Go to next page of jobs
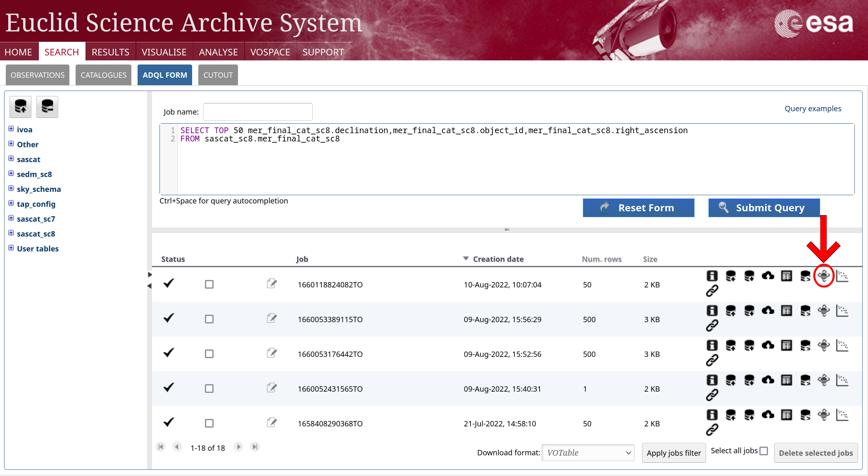Viewport: 868px width, 476px height. (238, 447)
